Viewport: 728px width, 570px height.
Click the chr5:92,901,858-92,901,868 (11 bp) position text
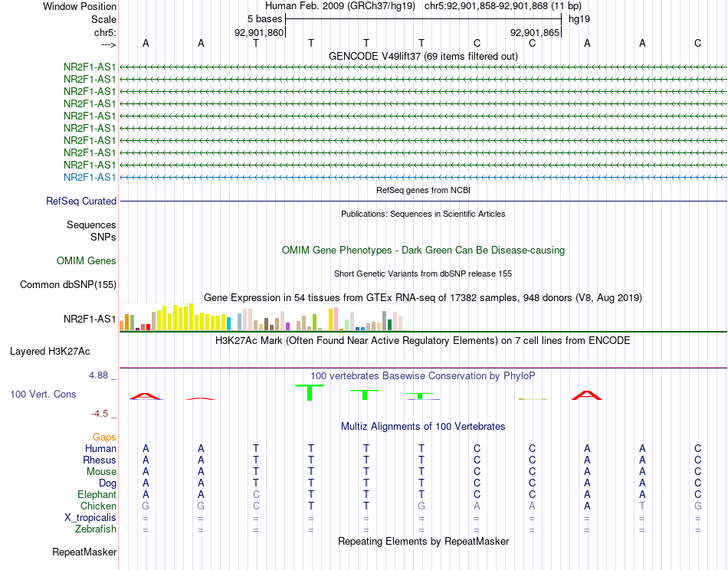503,6
